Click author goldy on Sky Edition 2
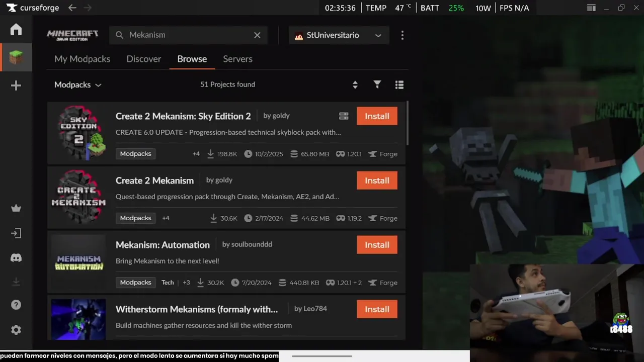This screenshot has height=362, width=644. click(x=281, y=116)
